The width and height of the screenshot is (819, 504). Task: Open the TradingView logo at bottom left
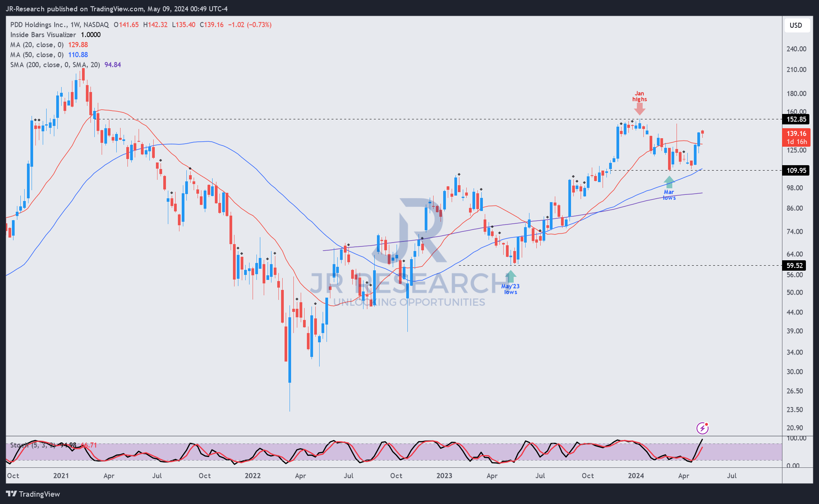(x=33, y=494)
